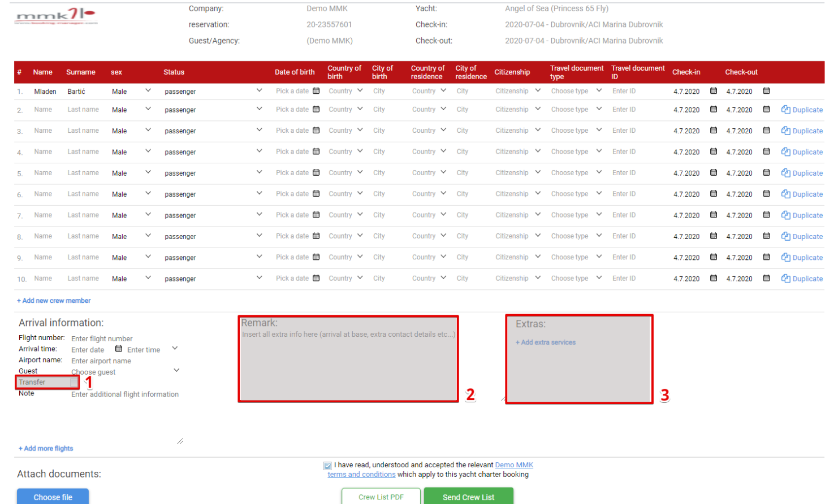Click the Duplicate icon in row 4
Image resolution: width=825 pixels, height=504 pixels.
(785, 151)
